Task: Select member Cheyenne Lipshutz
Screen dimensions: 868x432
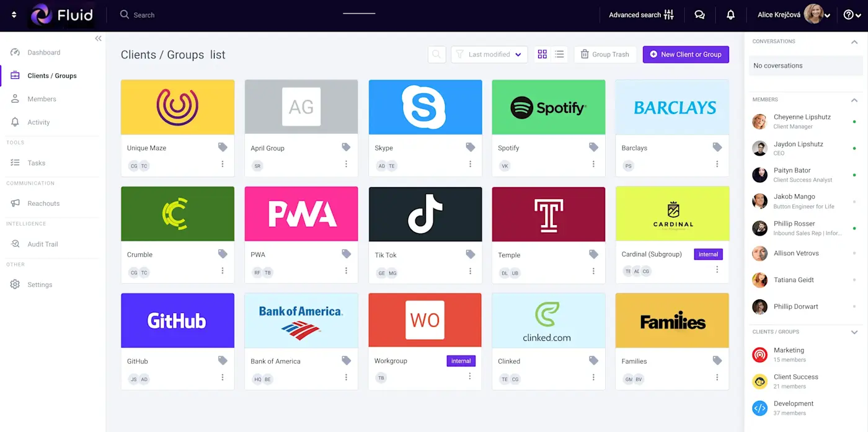Action: 804,121
